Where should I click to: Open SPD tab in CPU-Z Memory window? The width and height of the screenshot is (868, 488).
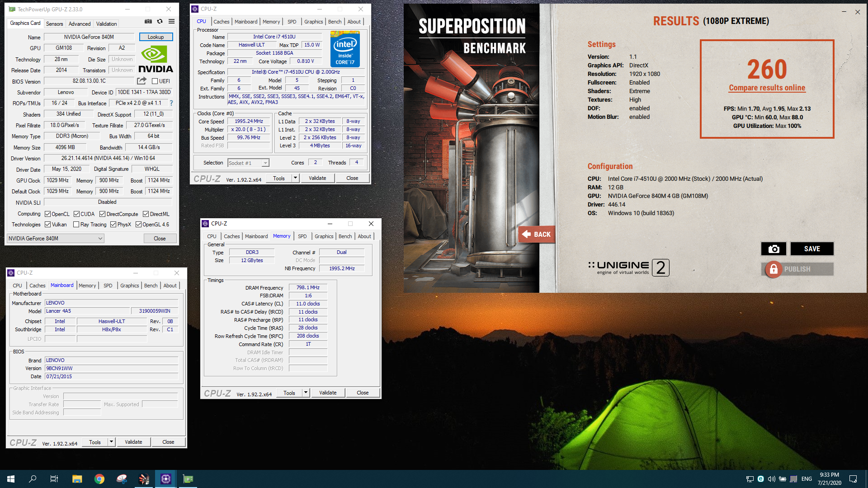pos(302,236)
